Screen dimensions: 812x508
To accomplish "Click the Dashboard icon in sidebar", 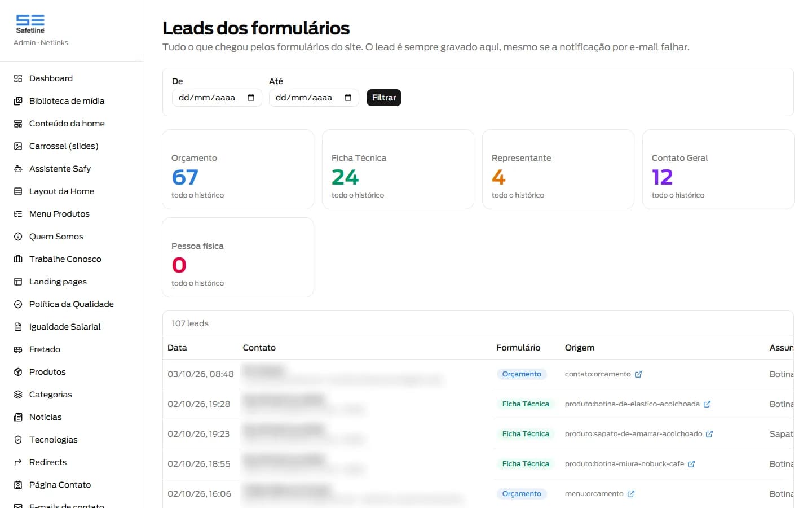I will click(18, 78).
